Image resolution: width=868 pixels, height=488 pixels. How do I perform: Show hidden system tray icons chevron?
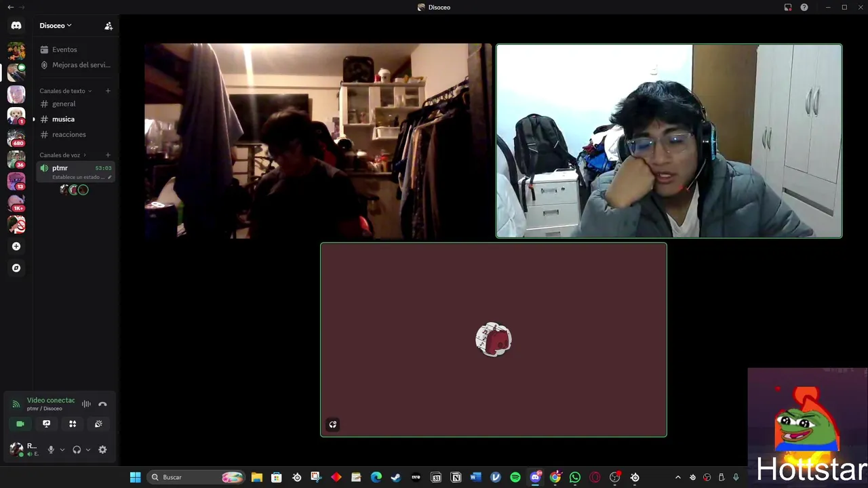pos(677,477)
